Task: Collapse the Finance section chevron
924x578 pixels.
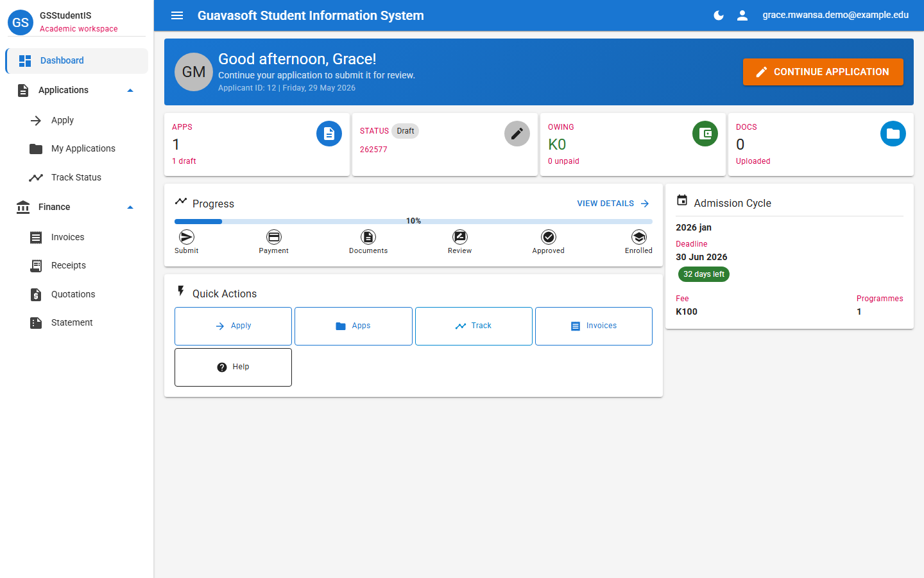Action: tap(130, 207)
